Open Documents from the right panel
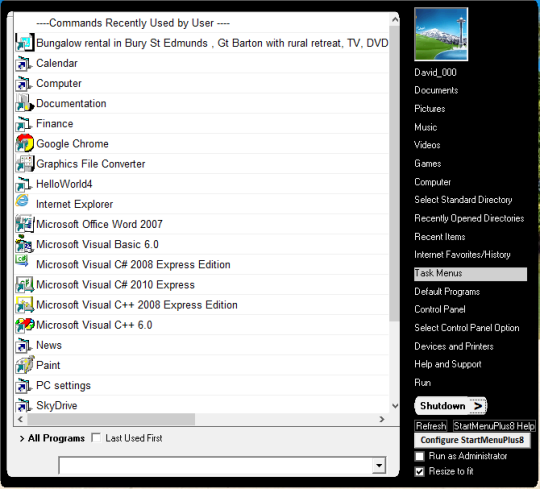The height and width of the screenshot is (489, 540). click(x=436, y=90)
